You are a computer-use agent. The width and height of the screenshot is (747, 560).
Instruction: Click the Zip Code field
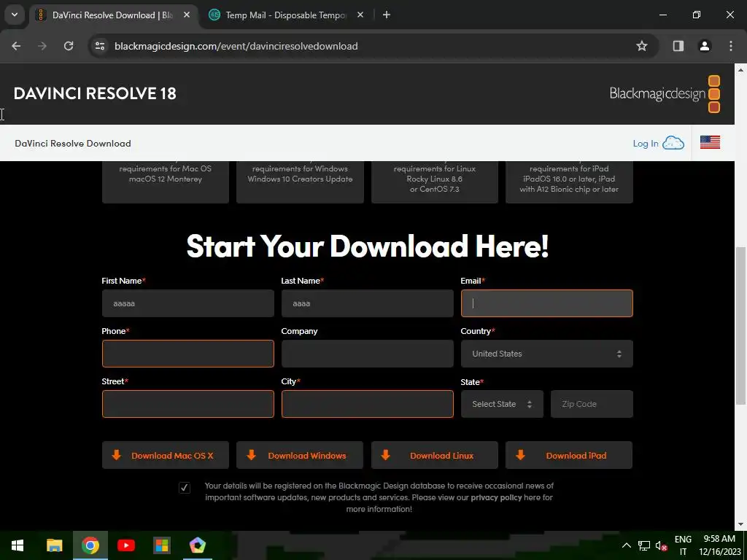pos(592,404)
